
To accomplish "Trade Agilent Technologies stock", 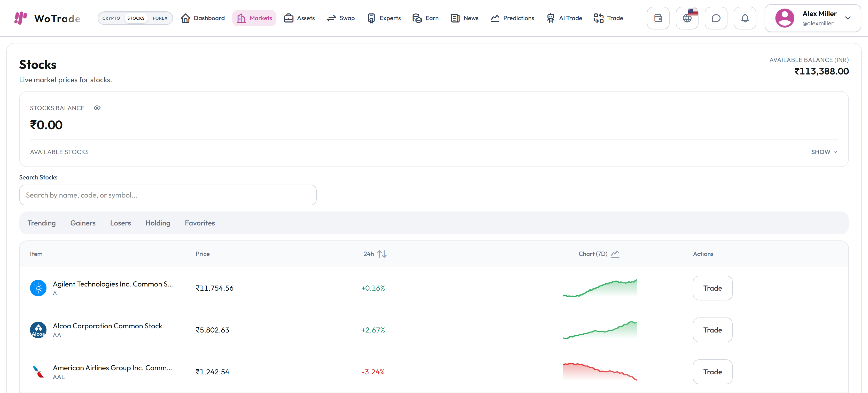I will tap(712, 288).
